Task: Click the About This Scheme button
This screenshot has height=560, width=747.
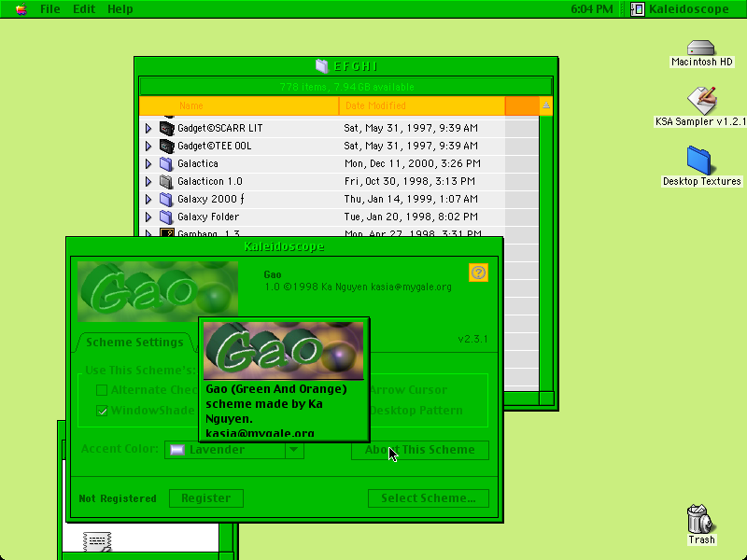Action: coord(419,450)
